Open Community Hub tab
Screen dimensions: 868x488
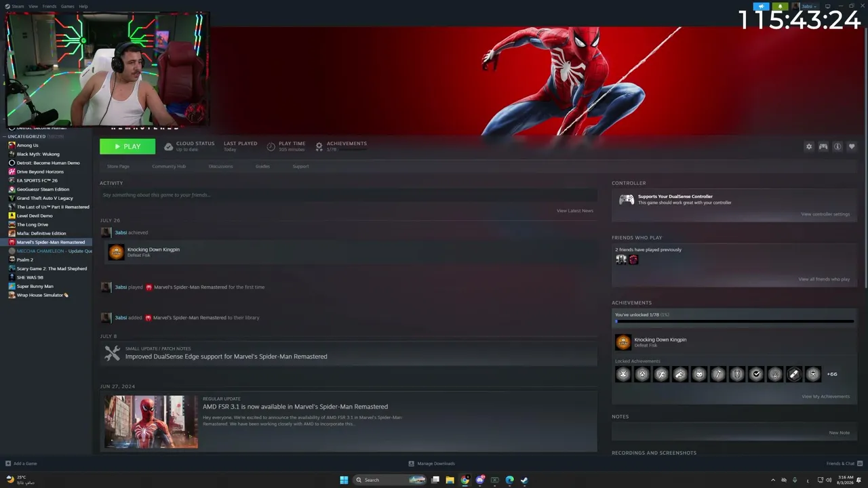point(169,166)
